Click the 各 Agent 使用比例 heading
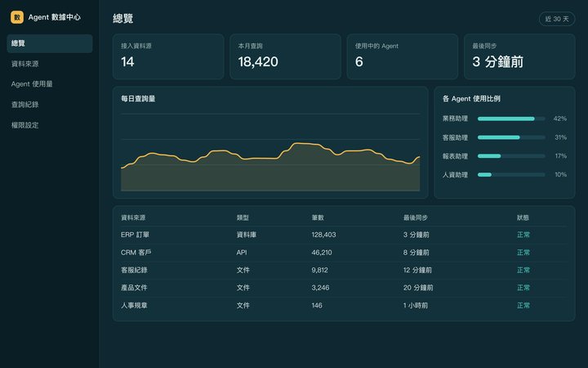Viewport: 588px width, 368px height. click(x=471, y=99)
